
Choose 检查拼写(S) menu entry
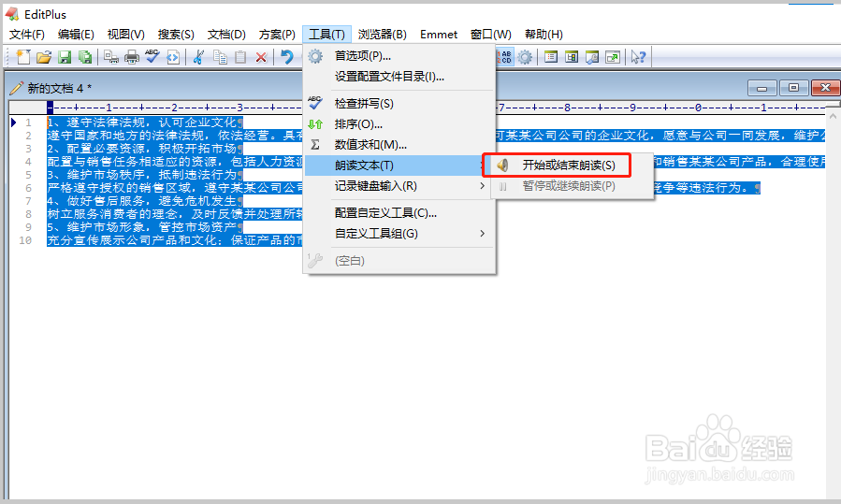point(399,104)
